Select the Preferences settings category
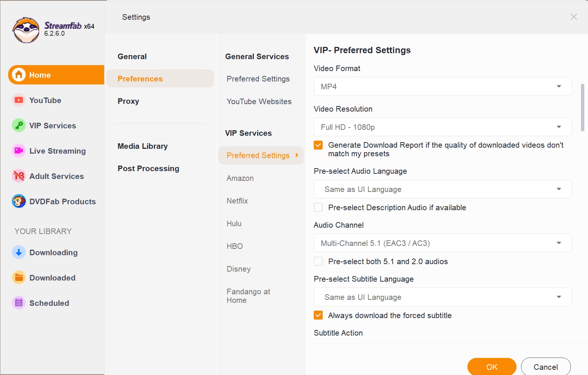This screenshot has width=588, height=375. [x=160, y=78]
